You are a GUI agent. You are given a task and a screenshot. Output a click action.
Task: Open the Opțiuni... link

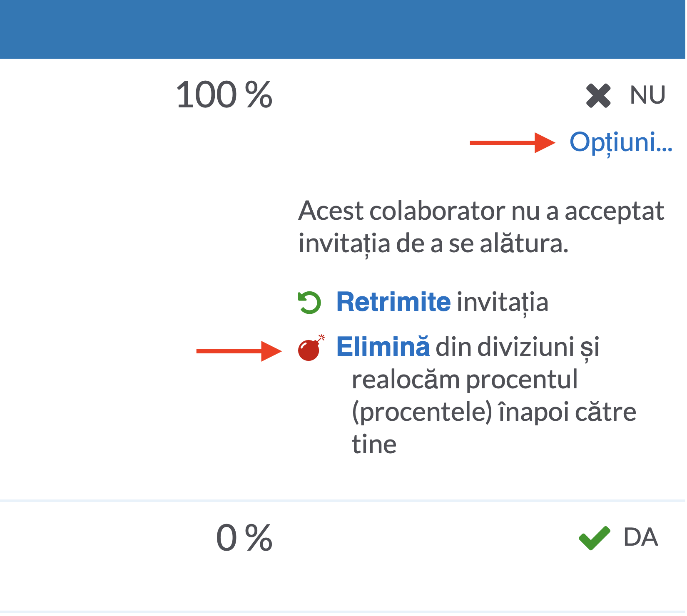coord(621,144)
